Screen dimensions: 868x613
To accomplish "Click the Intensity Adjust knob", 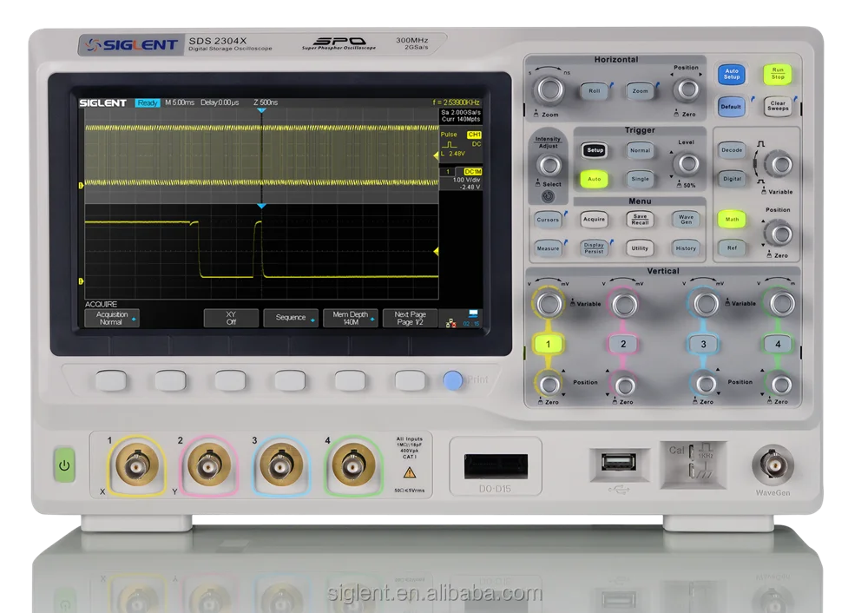I will [x=549, y=165].
